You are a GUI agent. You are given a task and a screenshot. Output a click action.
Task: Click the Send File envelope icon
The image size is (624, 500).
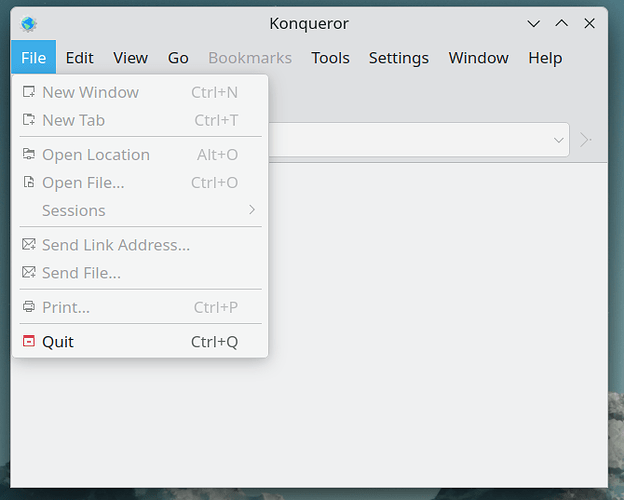29,272
